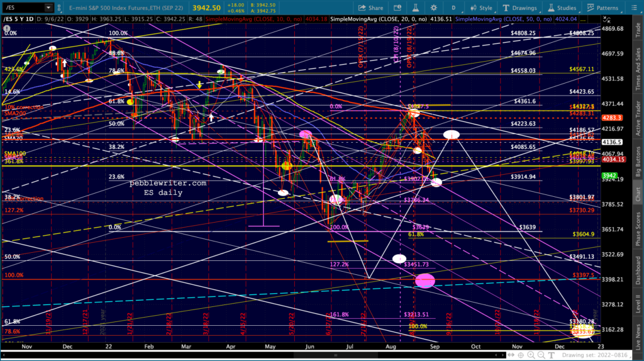Image resolution: width=644 pixels, height=361 pixels.
Task: Open chart settings gear icon
Action: click(434, 8)
